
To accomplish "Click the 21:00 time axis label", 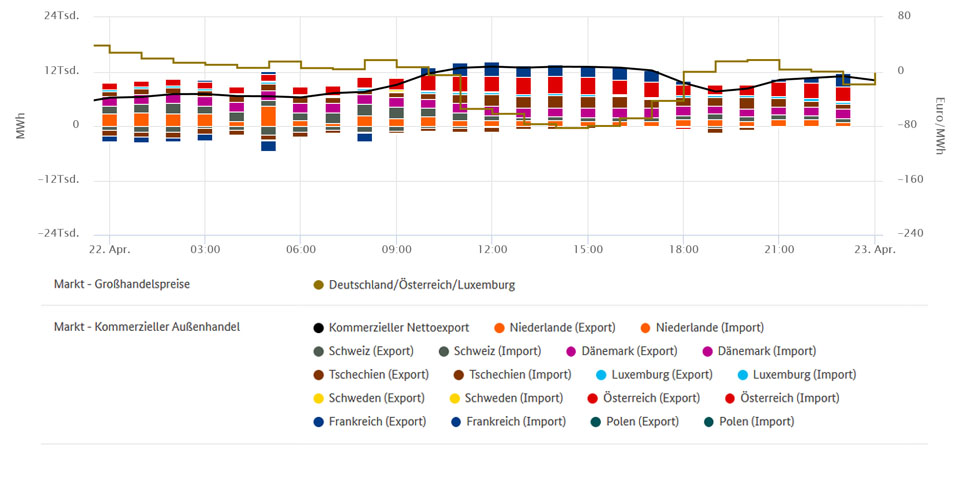I will point(779,250).
